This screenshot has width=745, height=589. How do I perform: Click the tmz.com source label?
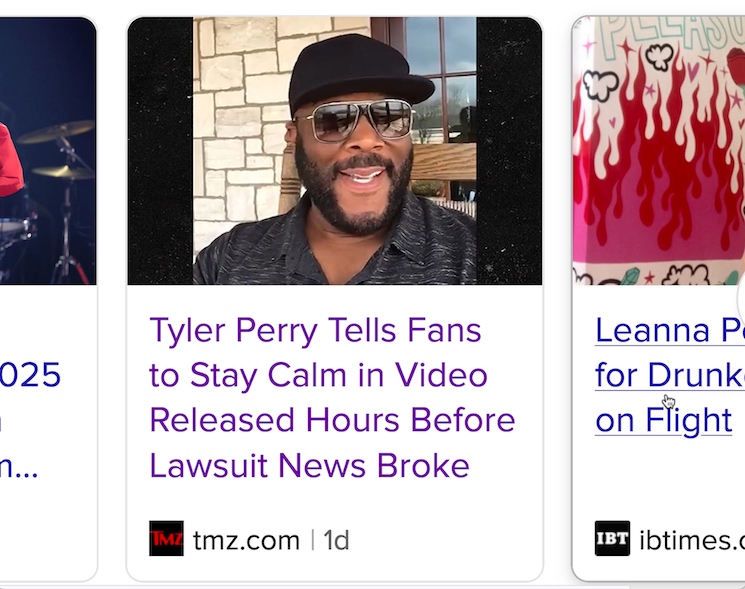point(246,541)
